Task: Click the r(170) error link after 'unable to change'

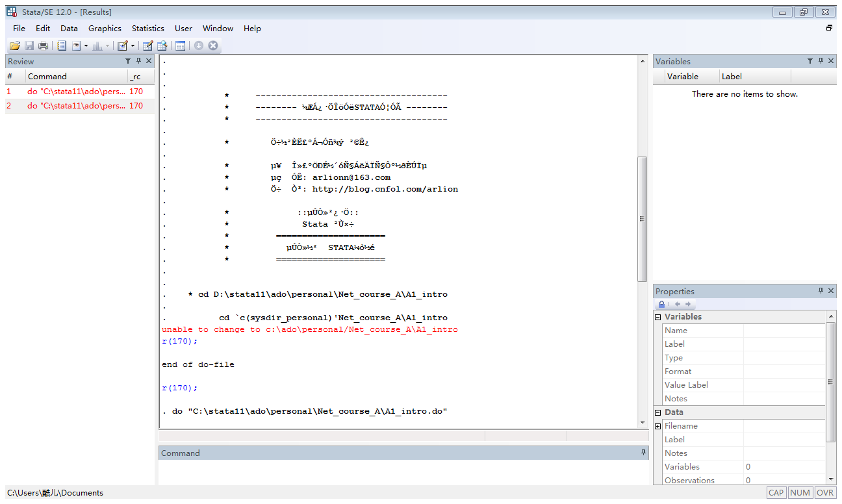Action: point(179,341)
